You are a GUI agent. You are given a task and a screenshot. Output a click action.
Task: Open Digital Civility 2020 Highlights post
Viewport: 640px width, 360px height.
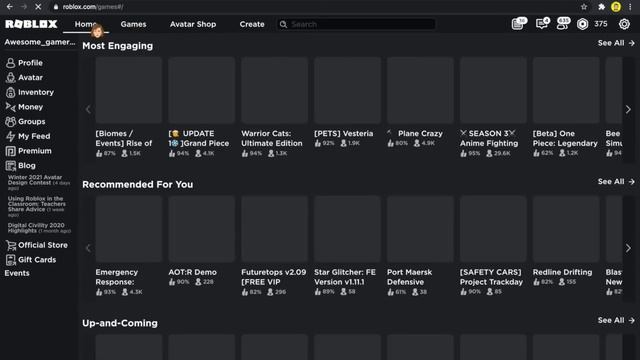(x=39, y=228)
